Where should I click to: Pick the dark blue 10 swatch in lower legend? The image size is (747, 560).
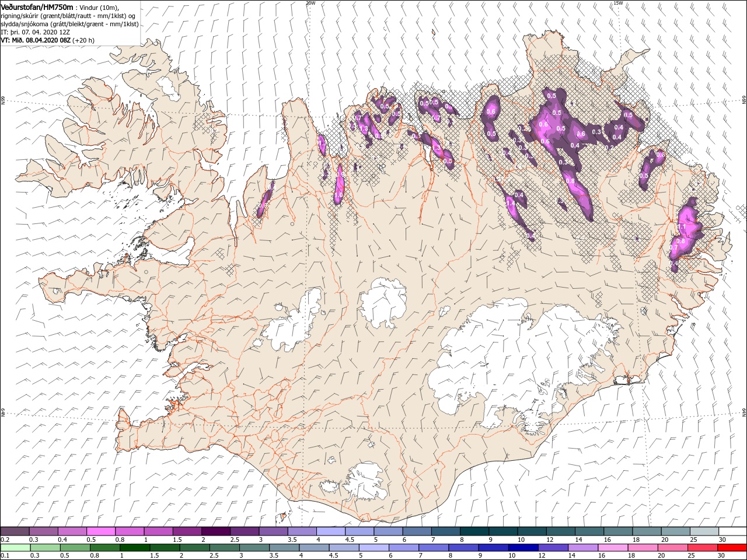click(523, 548)
